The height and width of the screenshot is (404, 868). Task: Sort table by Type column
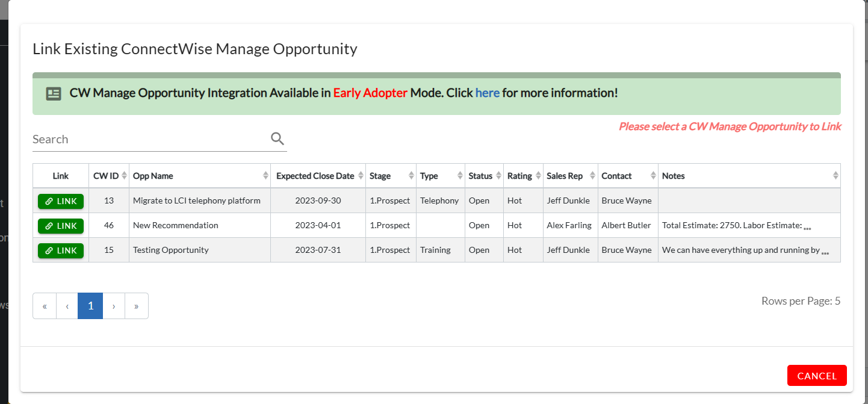(441, 176)
